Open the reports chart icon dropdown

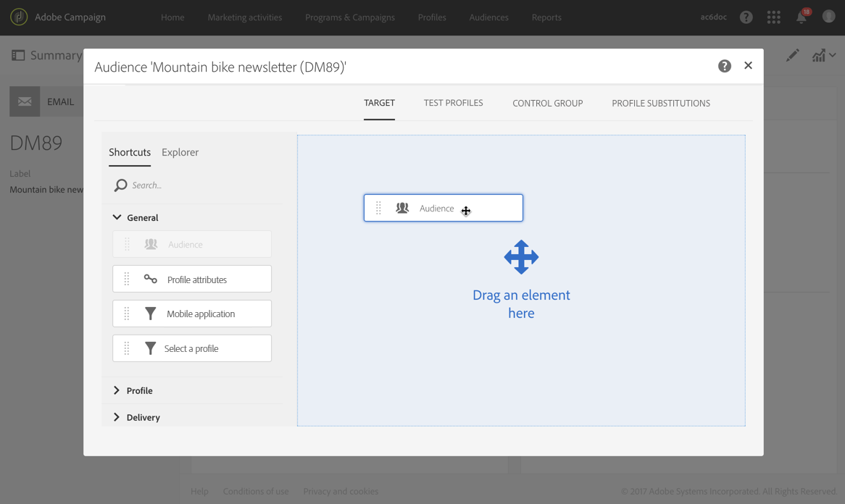coord(823,55)
